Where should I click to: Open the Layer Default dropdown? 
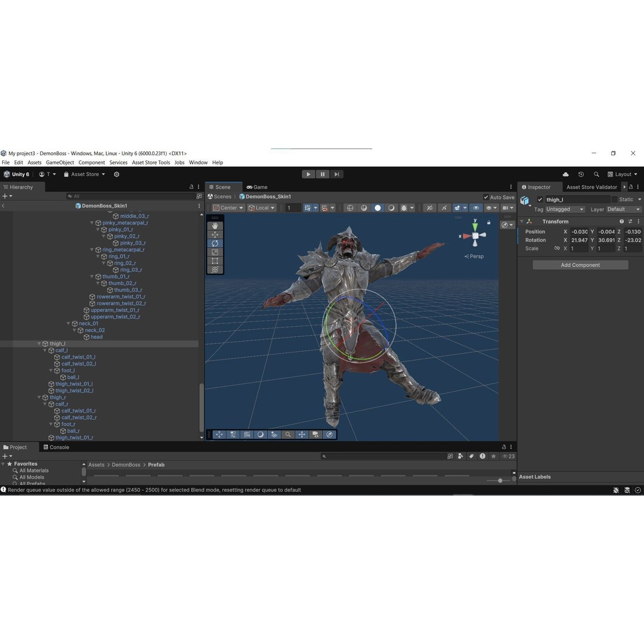coord(624,209)
